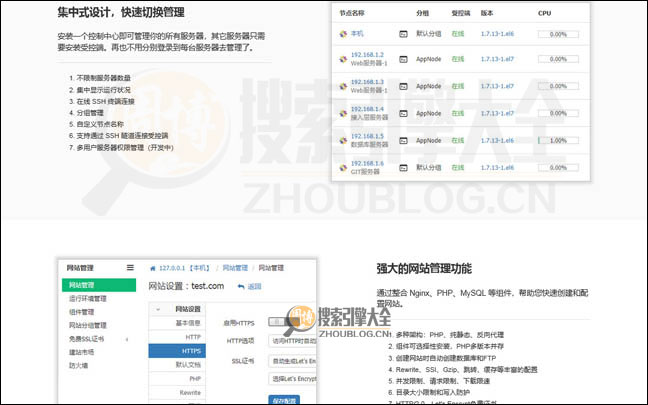Switch to the Rewrite settings tab
Viewport: 648px width, 405px height.
(x=177, y=393)
